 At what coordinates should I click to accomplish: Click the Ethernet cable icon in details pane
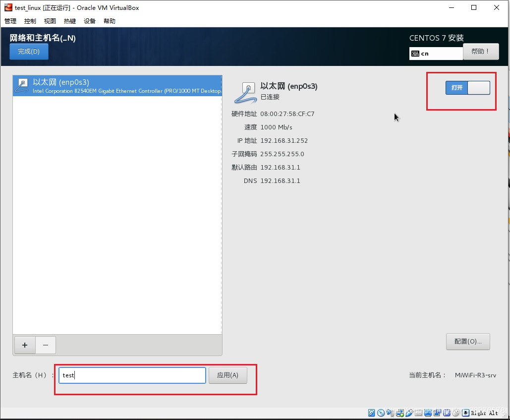tap(245, 92)
